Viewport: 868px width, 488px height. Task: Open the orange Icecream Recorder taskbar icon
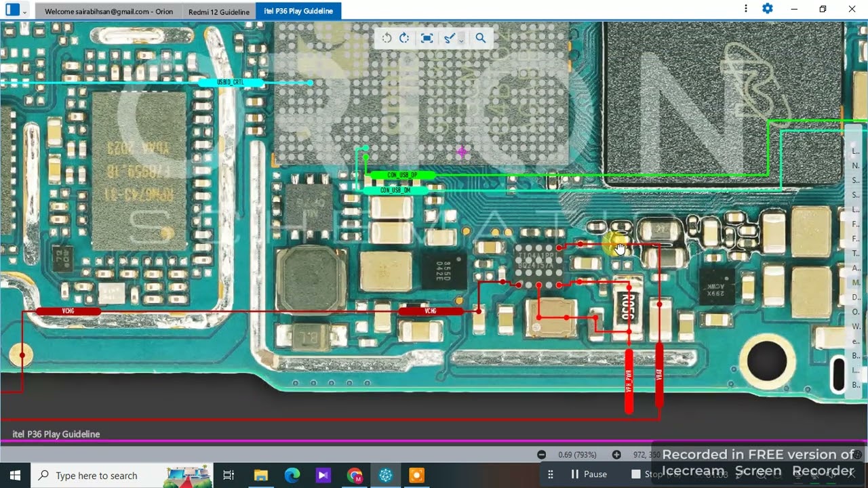pos(416,475)
